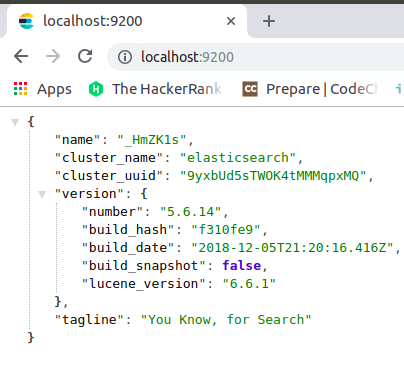
Task: Click the "build_hash" key
Action: [128, 230]
